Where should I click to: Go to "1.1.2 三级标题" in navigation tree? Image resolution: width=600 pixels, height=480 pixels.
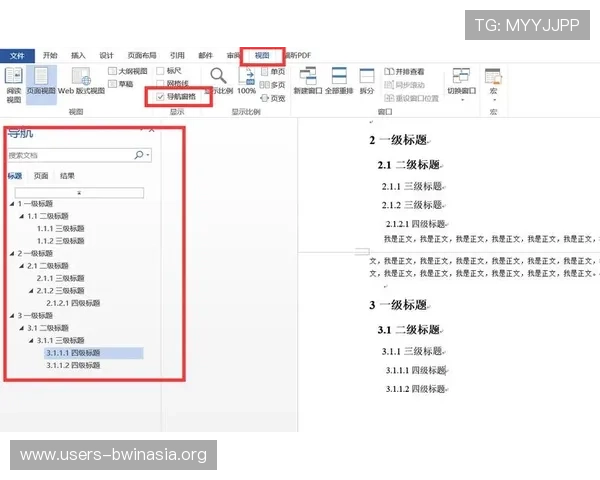click(60, 241)
